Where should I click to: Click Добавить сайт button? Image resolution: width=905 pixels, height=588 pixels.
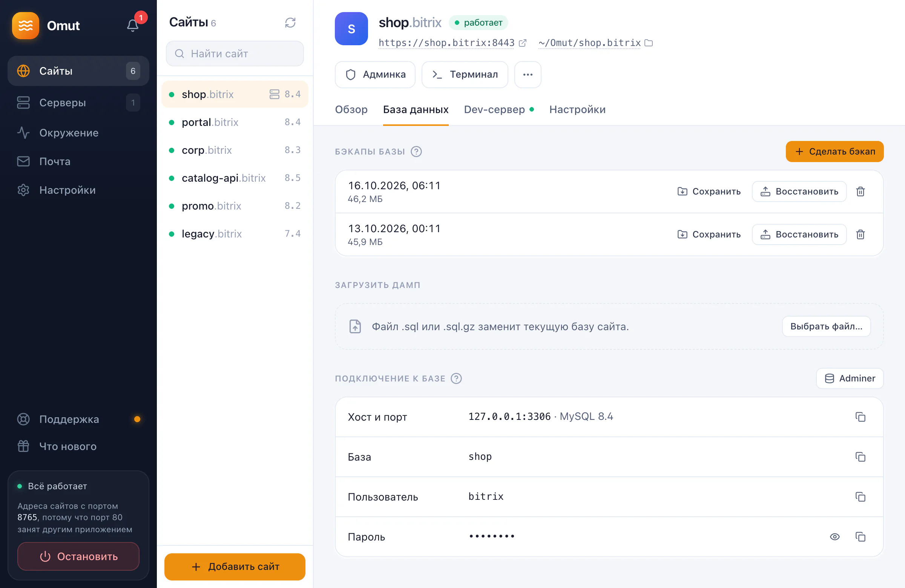(x=235, y=567)
